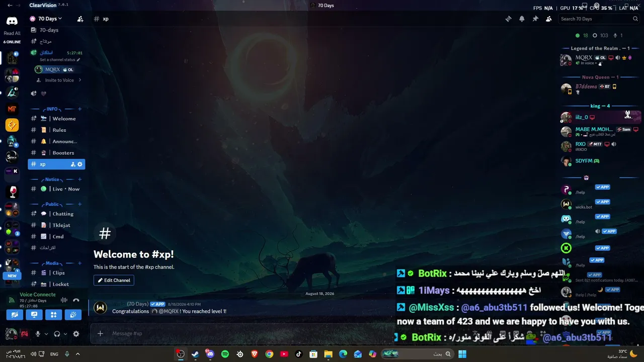644x362 pixels.
Task: Toggle microphone mute in user panel
Action: (x=37, y=334)
